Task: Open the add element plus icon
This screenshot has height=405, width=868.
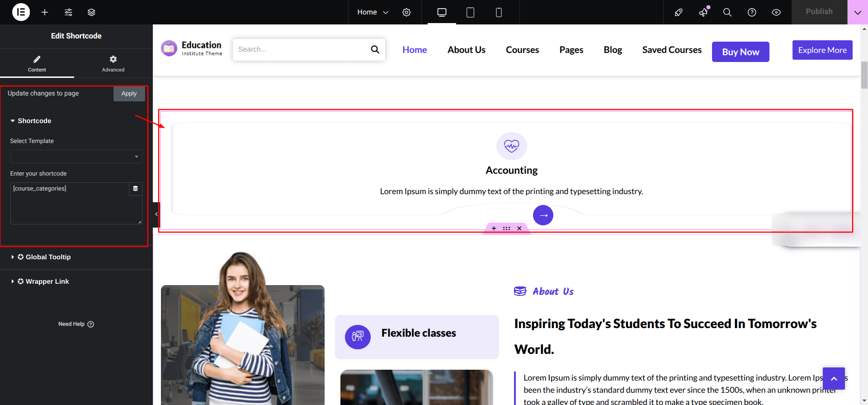Action: (x=45, y=12)
